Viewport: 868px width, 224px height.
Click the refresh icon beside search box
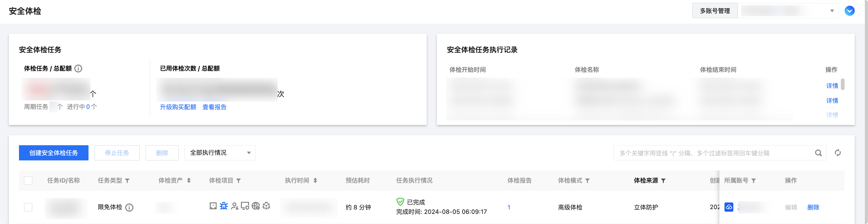click(x=838, y=153)
